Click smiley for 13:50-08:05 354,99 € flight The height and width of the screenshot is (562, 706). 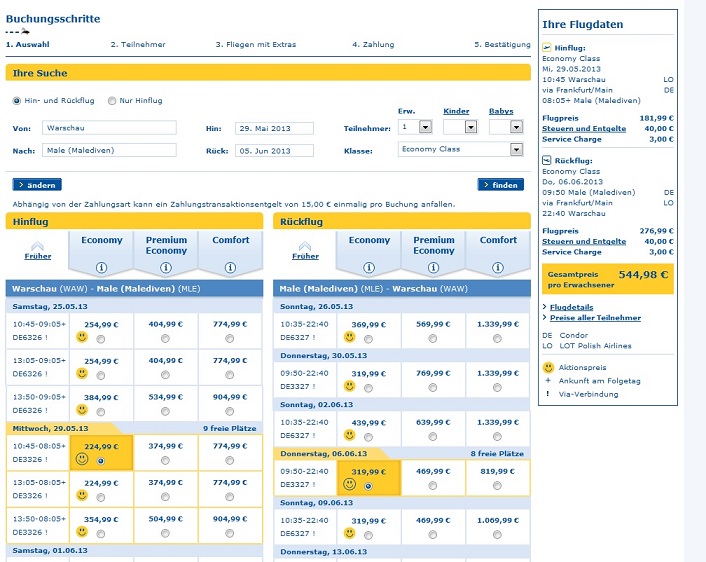coord(82,531)
